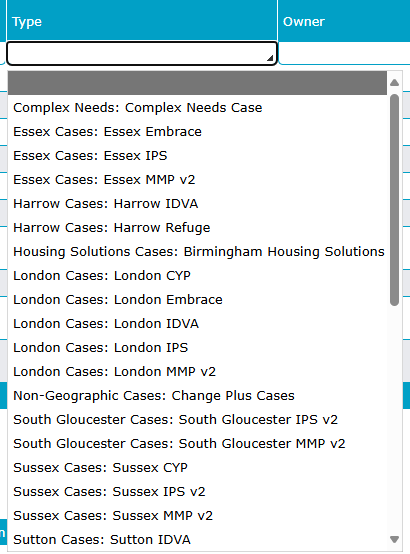Pick Birmingham Housing Solutions option
Viewport: 410px width, 554px height.
point(198,252)
